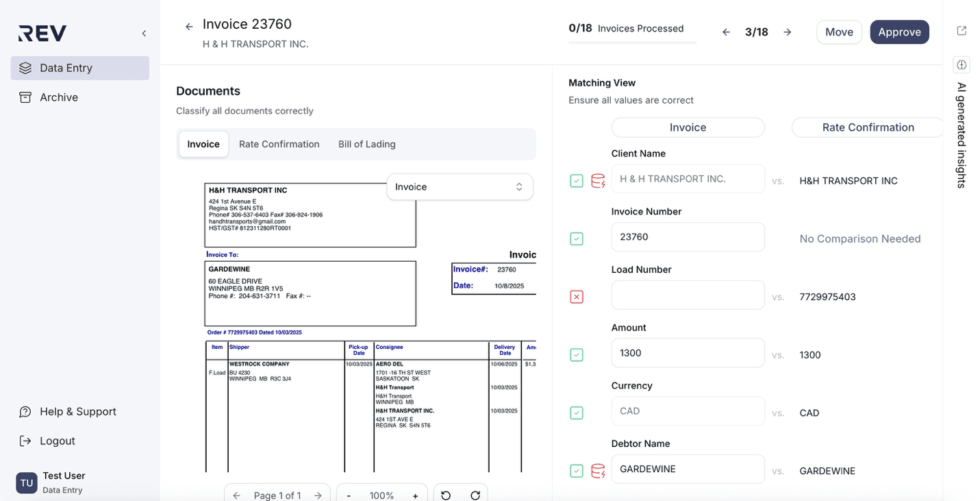Toggle the Amount match checkbox
This screenshot has height=501, width=980.
(577, 355)
